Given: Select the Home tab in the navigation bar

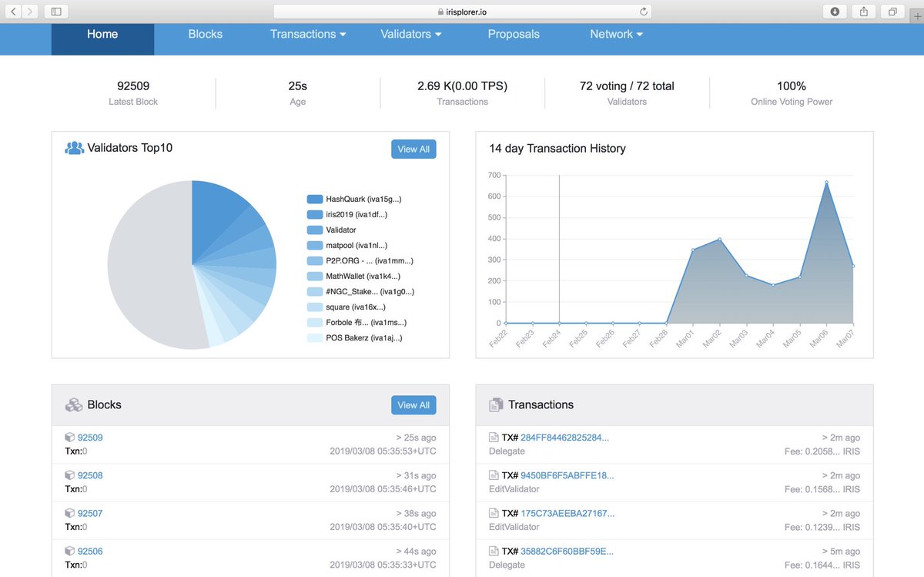Looking at the screenshot, I should tap(102, 34).
